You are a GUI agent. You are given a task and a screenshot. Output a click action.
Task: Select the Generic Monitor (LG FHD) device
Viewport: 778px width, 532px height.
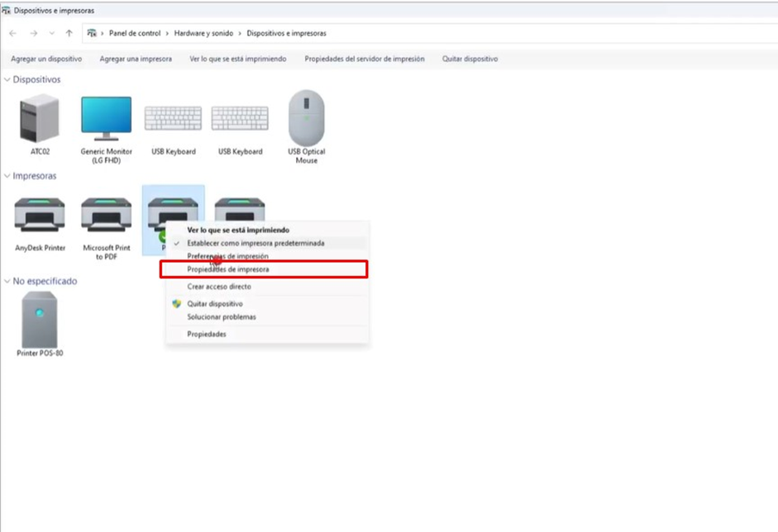[106, 121]
